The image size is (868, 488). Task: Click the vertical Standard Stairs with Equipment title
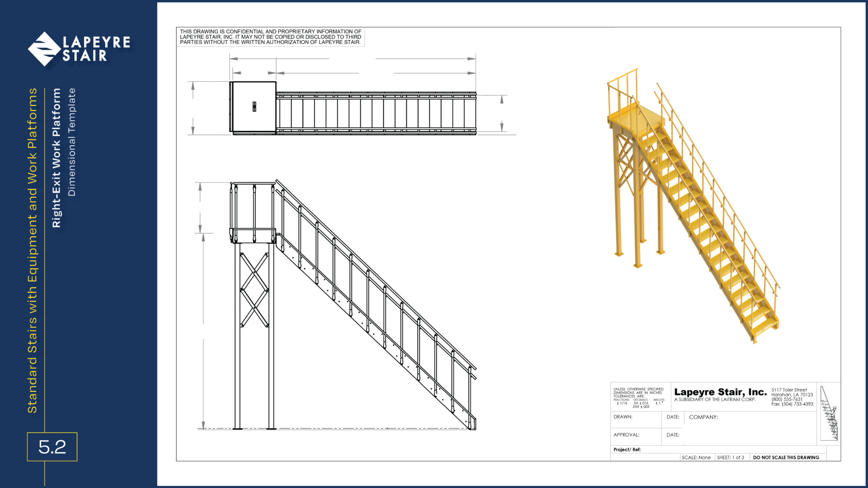[x=33, y=250]
